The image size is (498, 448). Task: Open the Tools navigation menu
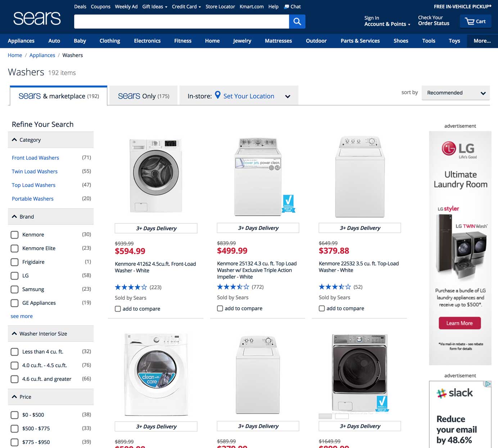[429, 41]
